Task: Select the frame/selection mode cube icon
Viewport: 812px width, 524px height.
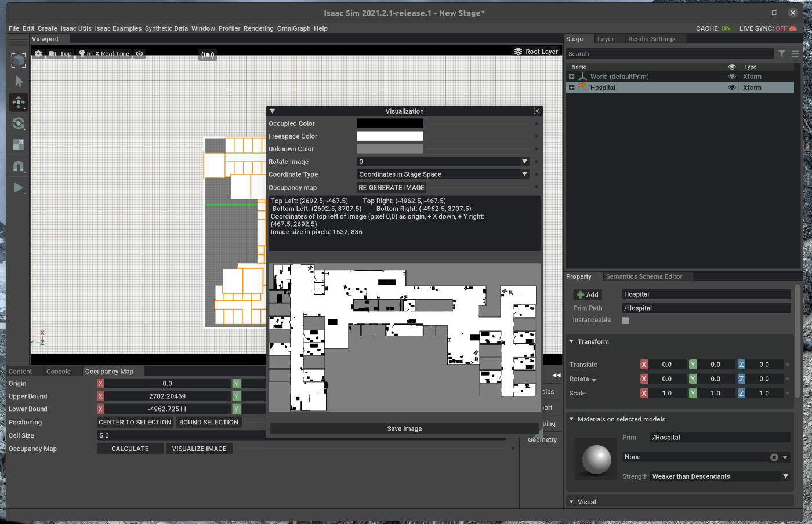Action: tap(19, 60)
